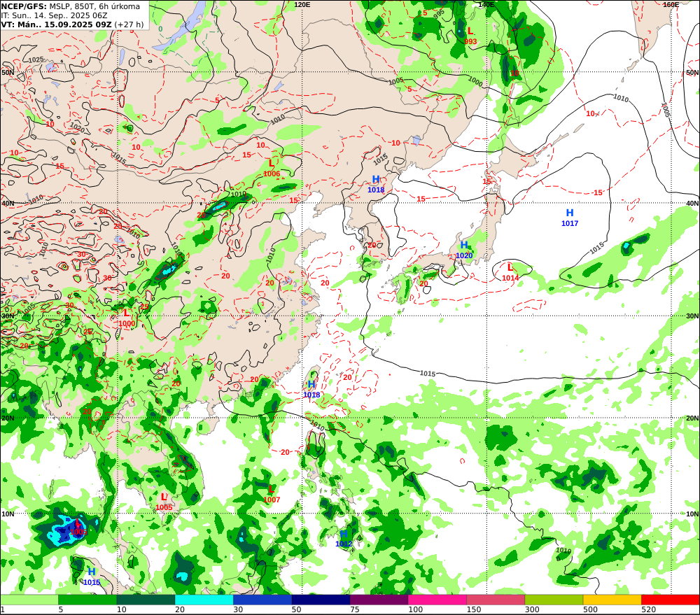The height and width of the screenshot is (615, 700).
Task: Click the '140E' longitude label
Action: [x=486, y=4]
